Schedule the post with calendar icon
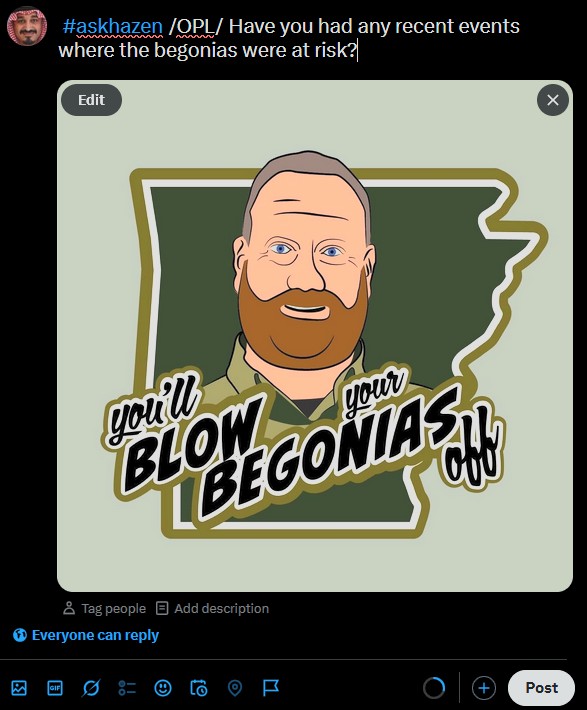 (199, 688)
